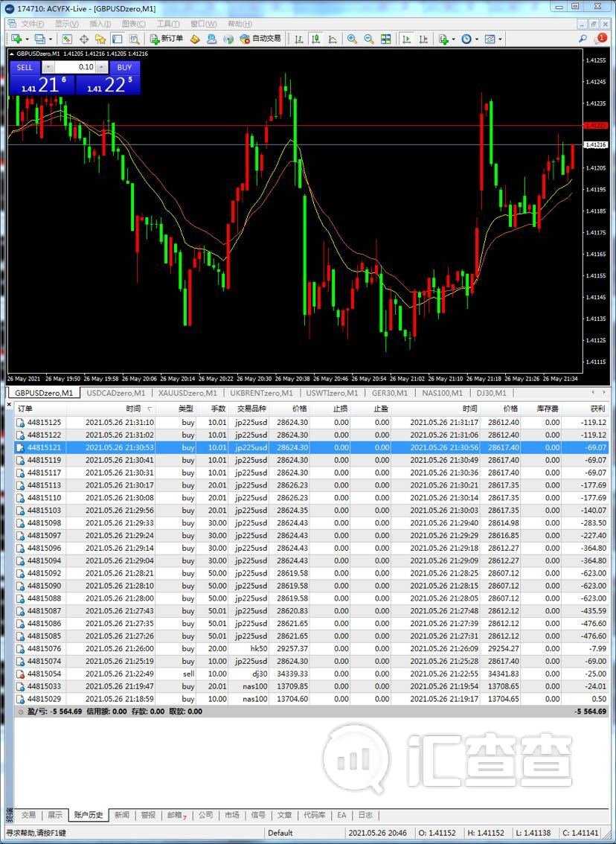Select the crosshair cursor tool
Image resolution: width=616 pixels, height=844 pixels.
(x=84, y=39)
